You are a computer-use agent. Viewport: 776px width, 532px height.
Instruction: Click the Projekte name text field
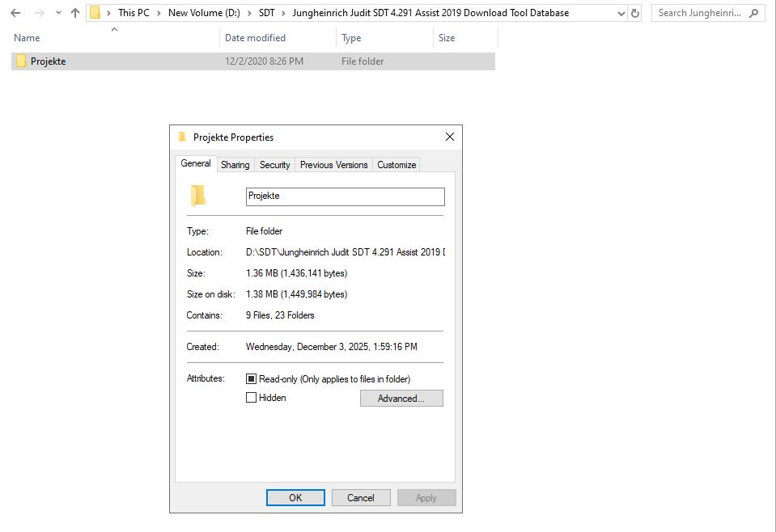point(346,196)
